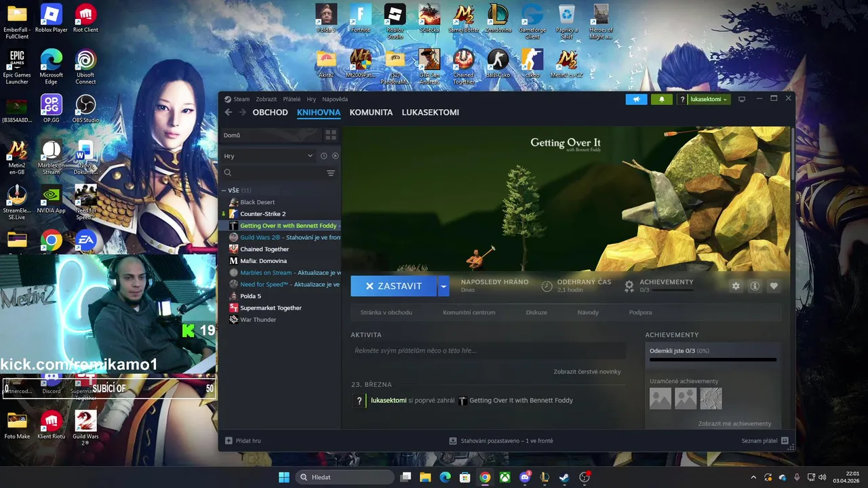This screenshot has height=488, width=868.
Task: Open the Heroes of Might desktop shortcut
Action: pos(601,21)
